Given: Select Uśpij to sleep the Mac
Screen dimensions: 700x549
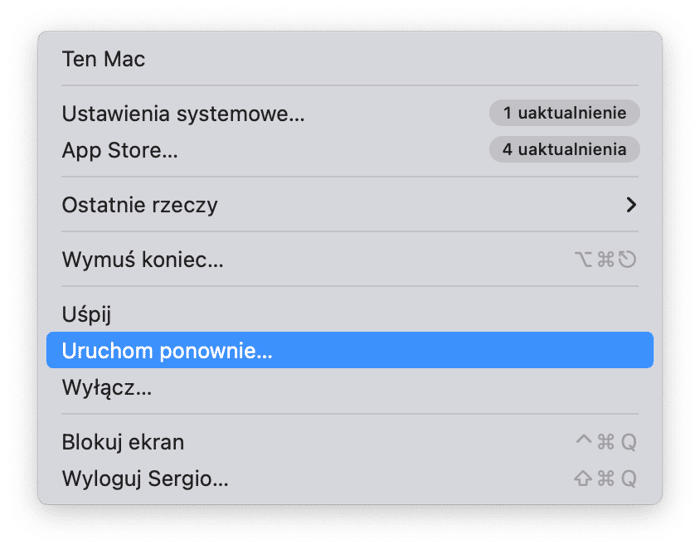Looking at the screenshot, I should [x=86, y=314].
